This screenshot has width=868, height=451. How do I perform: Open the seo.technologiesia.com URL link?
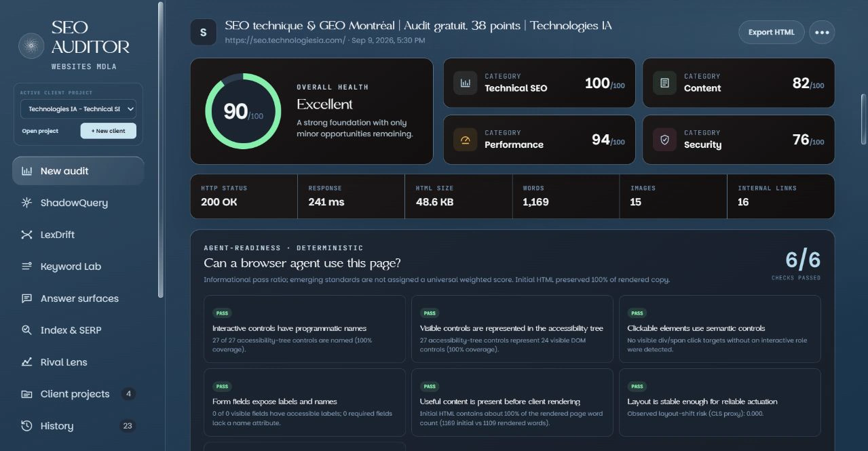click(285, 41)
